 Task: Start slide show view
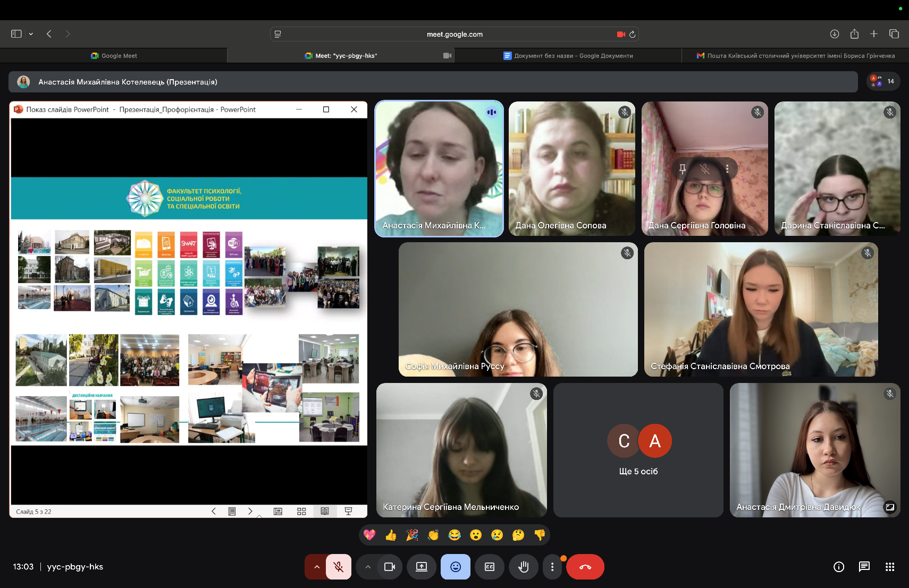pos(349,511)
